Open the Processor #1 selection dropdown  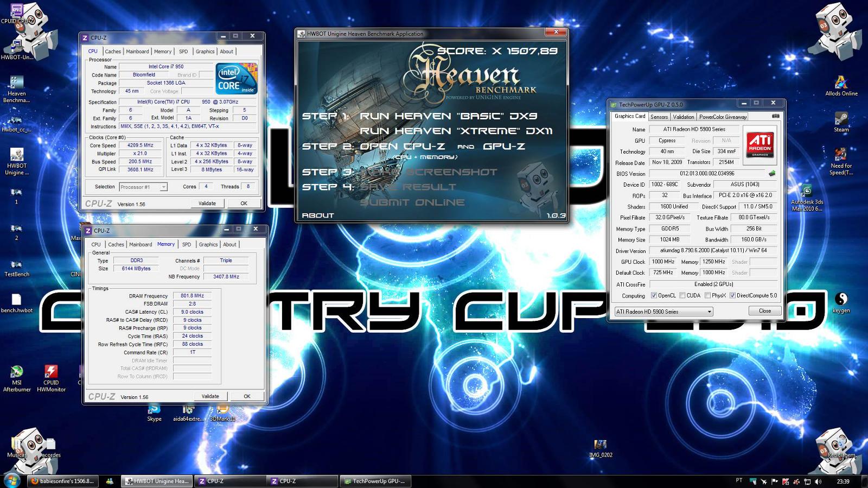point(143,187)
